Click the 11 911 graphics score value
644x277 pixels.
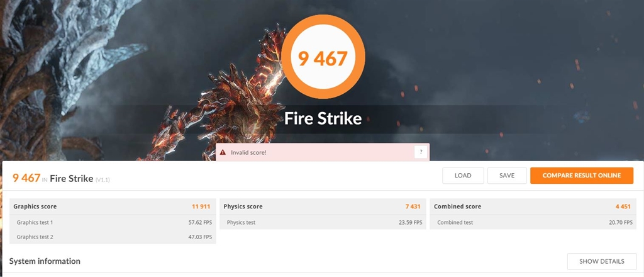click(x=201, y=206)
